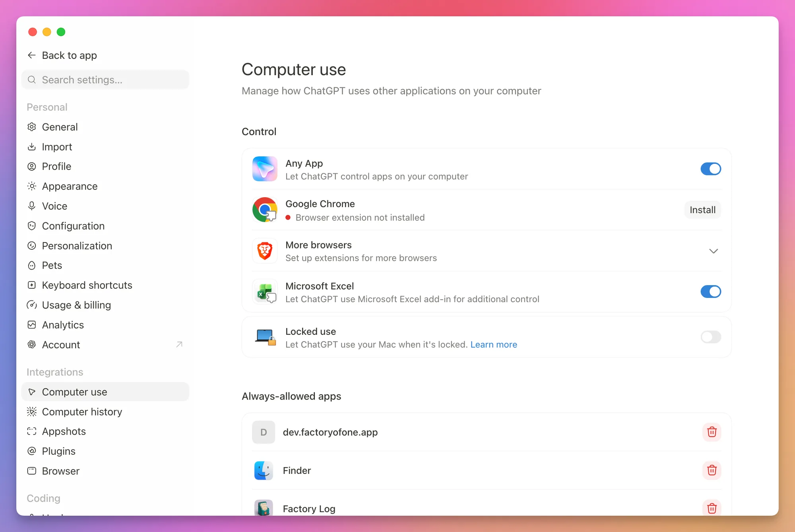795x532 pixels.
Task: Select Computer use in Integrations
Action: (105, 392)
